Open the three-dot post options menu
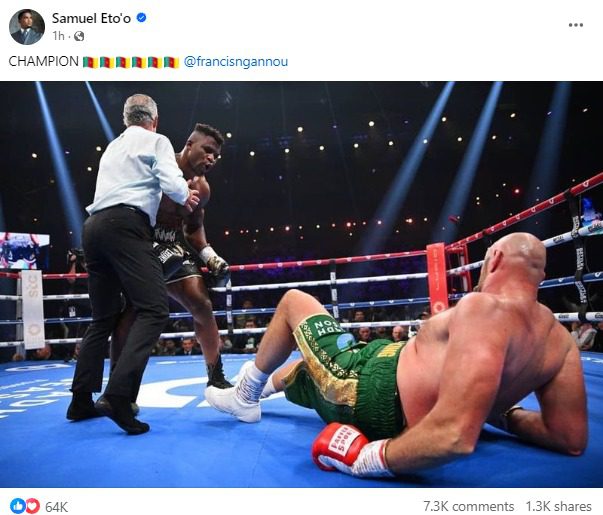Image resolution: width=603 pixels, height=515 pixels. pyautogui.click(x=575, y=25)
